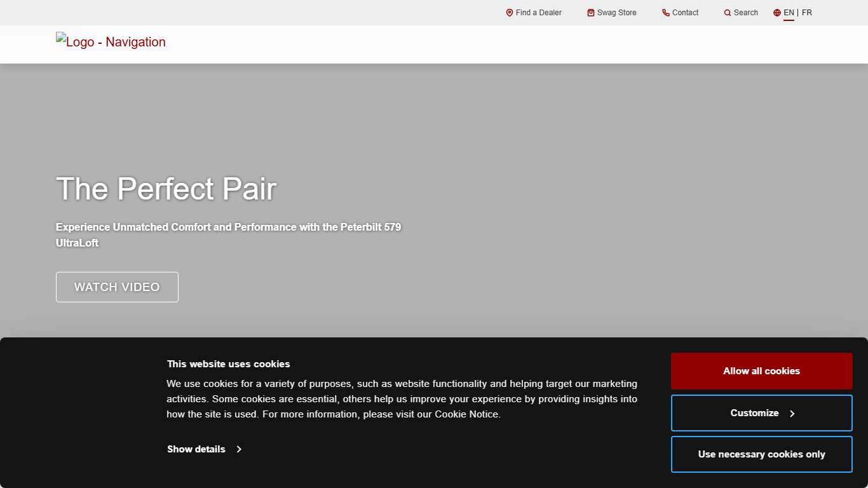Click the Search label in the top bar

click(x=745, y=13)
